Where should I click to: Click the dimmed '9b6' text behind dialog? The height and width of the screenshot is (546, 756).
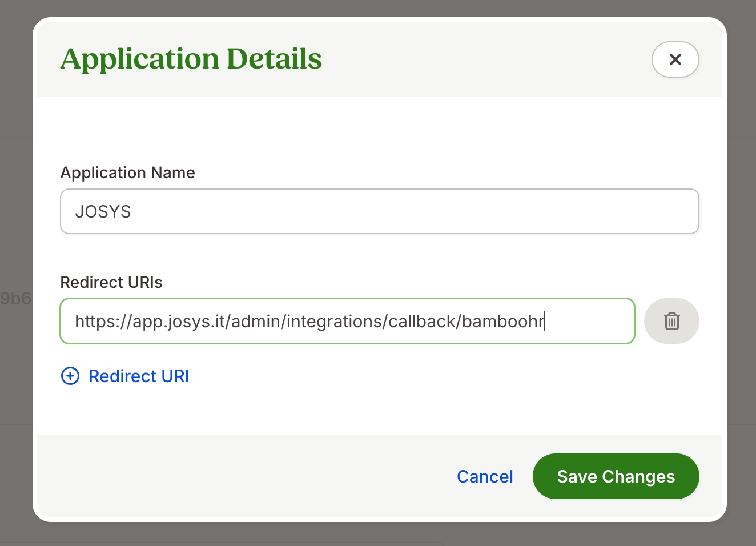[15, 298]
